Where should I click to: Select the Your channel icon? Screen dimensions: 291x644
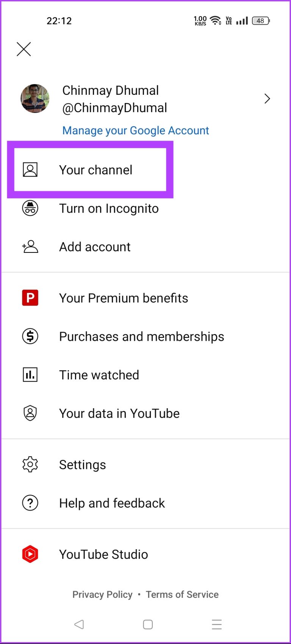pos(30,170)
